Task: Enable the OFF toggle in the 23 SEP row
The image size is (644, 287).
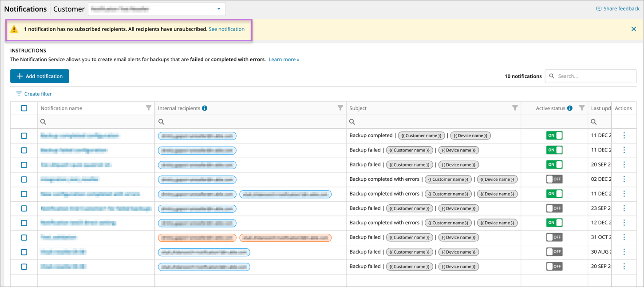Action: tap(554, 208)
